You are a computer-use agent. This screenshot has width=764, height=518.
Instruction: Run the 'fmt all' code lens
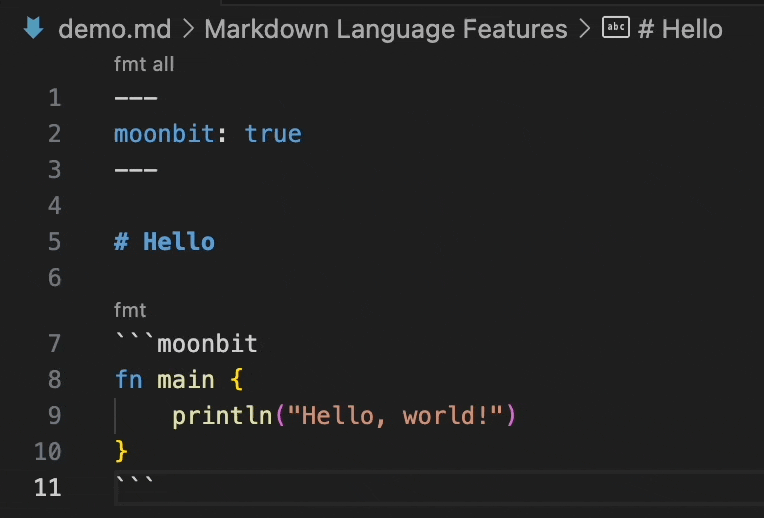coord(144,64)
